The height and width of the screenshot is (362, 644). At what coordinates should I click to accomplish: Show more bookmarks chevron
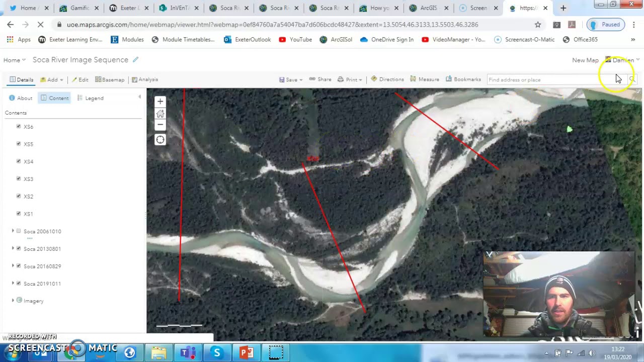[633, 40]
